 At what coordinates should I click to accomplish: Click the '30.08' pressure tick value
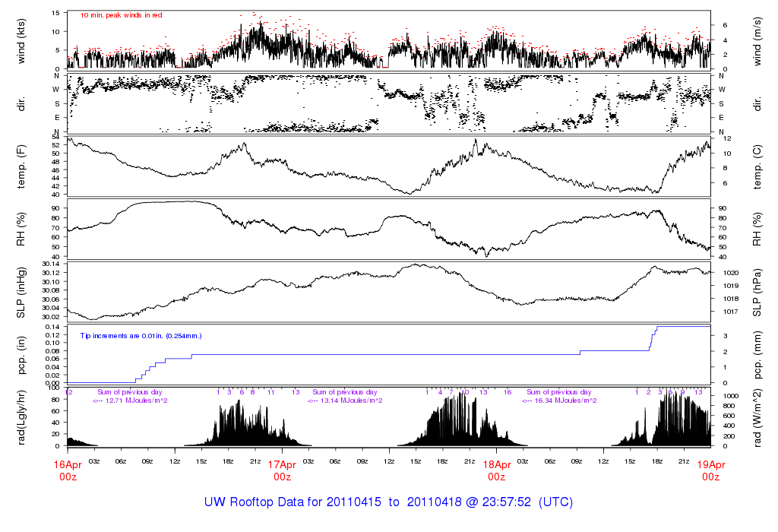coord(51,290)
